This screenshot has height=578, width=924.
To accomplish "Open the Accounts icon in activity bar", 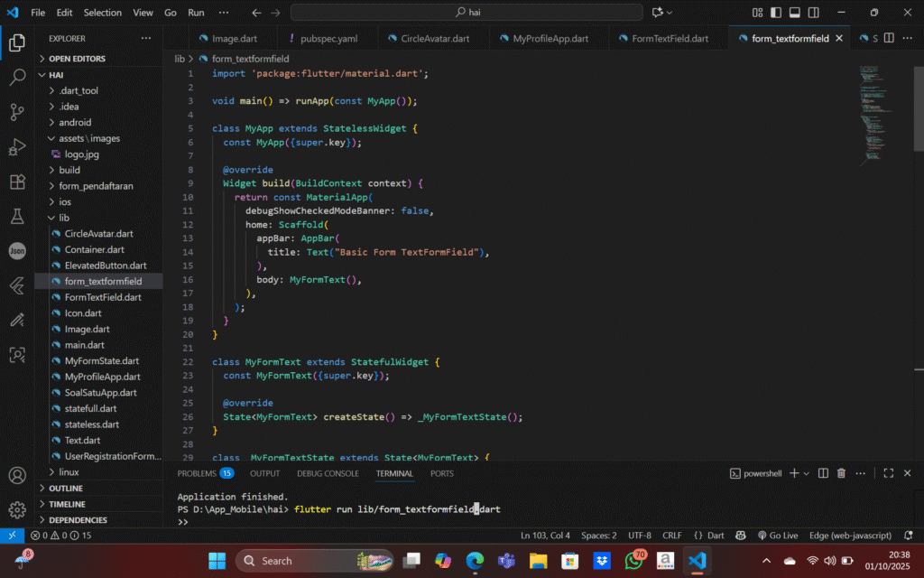I will 17,475.
